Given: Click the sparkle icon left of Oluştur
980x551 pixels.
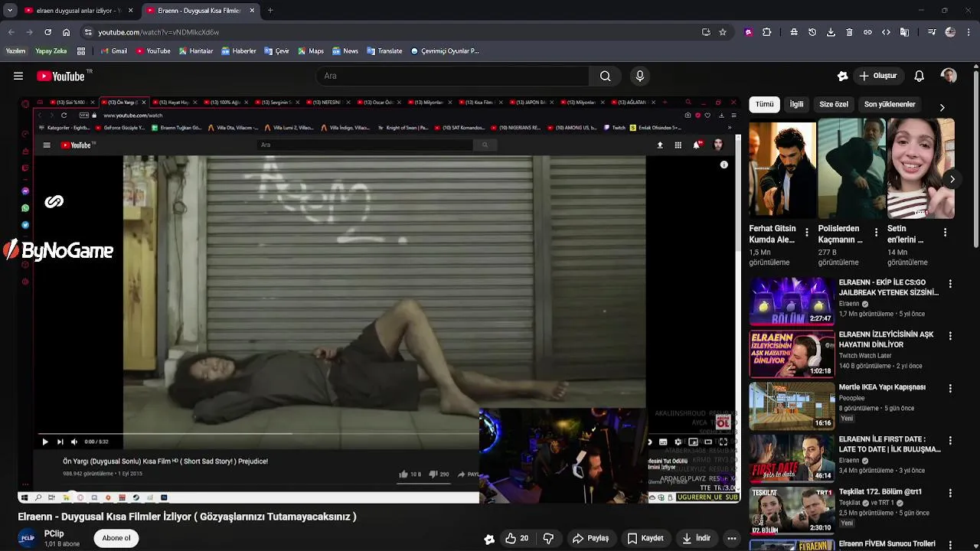Looking at the screenshot, I should (x=842, y=76).
